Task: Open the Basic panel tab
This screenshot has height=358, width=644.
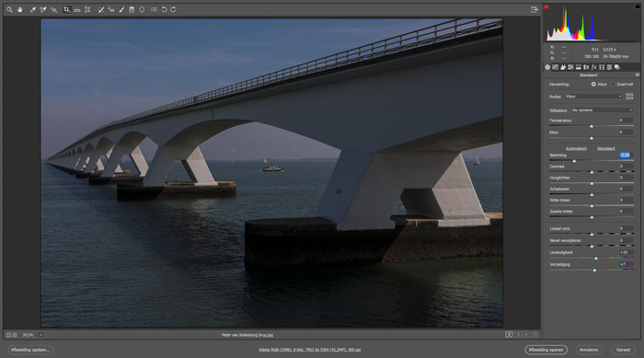Action: point(547,67)
